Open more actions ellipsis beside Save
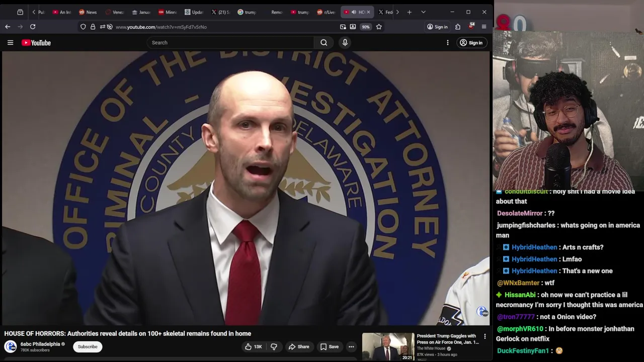644x362 pixels. [x=351, y=346]
